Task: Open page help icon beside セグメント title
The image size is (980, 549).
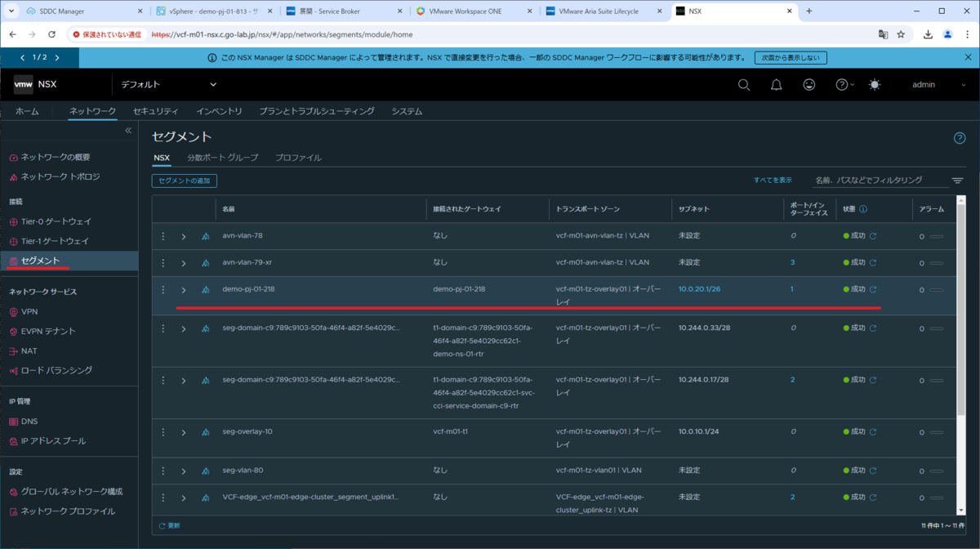Action: click(960, 138)
